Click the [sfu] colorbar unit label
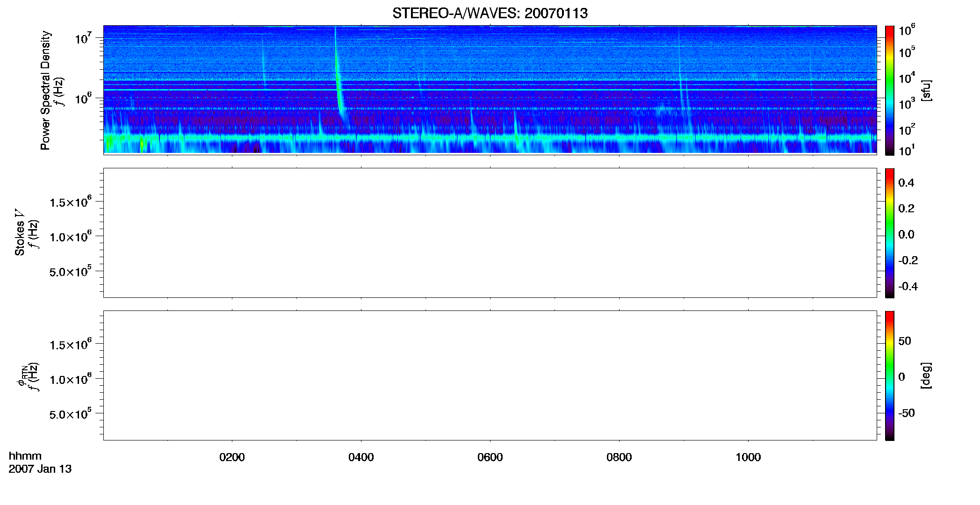 coord(926,90)
